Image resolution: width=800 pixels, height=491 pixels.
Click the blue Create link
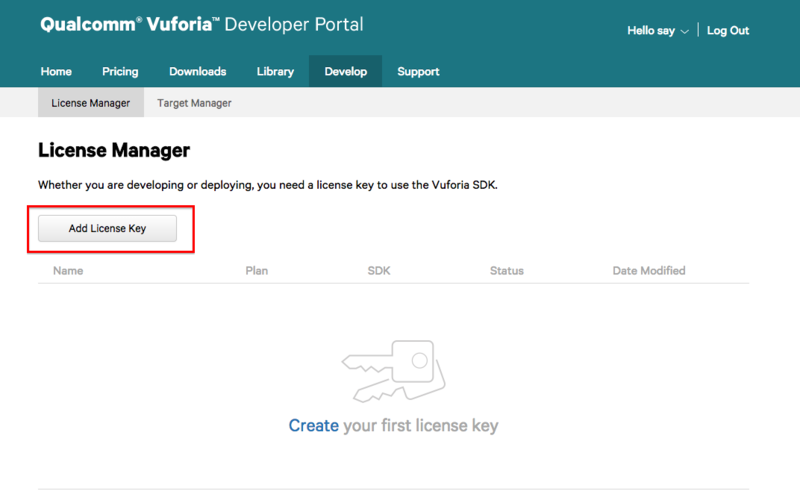pyautogui.click(x=313, y=425)
